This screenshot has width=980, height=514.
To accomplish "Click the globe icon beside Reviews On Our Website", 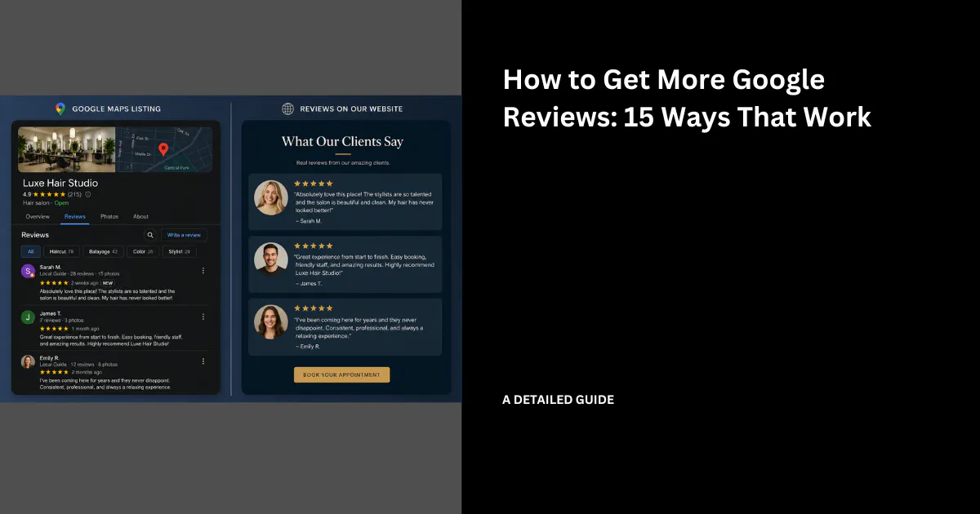I will [287, 109].
